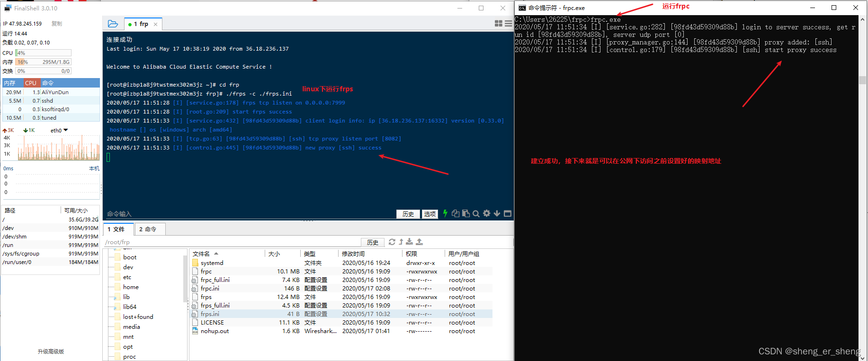Select the home folder in tree
The image size is (868, 361).
click(x=131, y=287)
